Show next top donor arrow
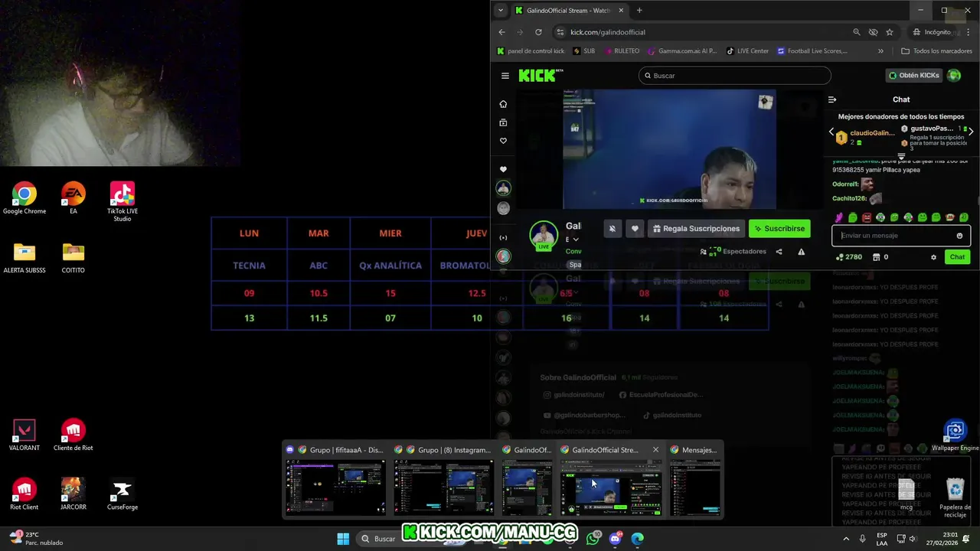Viewport: 980px width, 551px height. pos(971,132)
